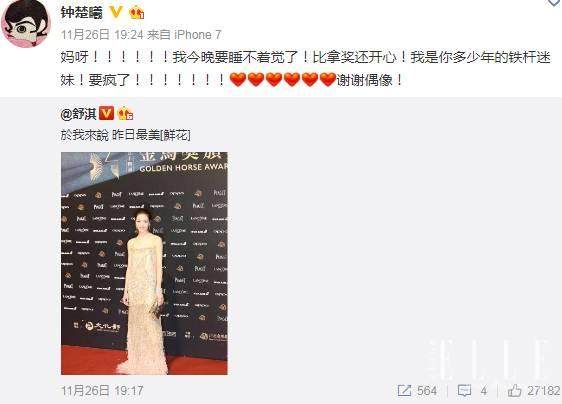Click the verified V badge beside 舒淇
562x404 pixels.
(x=106, y=114)
